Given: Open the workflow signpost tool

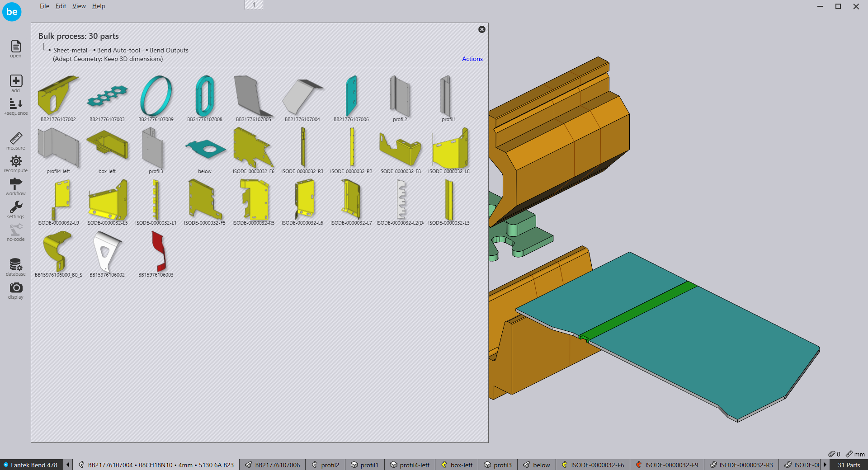Looking at the screenshot, I should (x=16, y=184).
